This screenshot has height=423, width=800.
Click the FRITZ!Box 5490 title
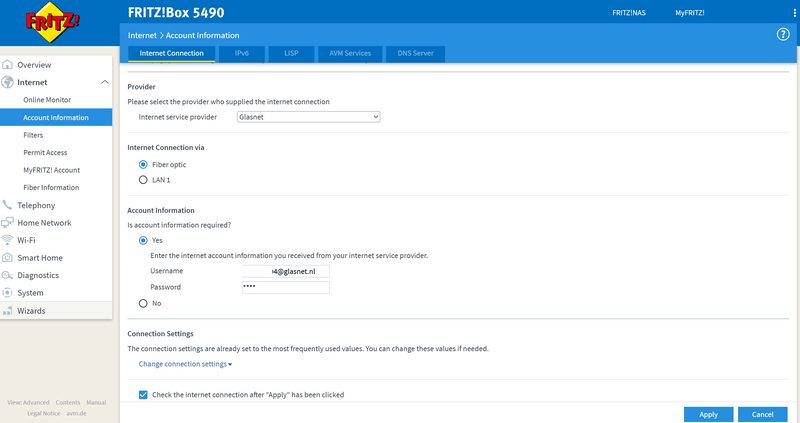pos(176,13)
